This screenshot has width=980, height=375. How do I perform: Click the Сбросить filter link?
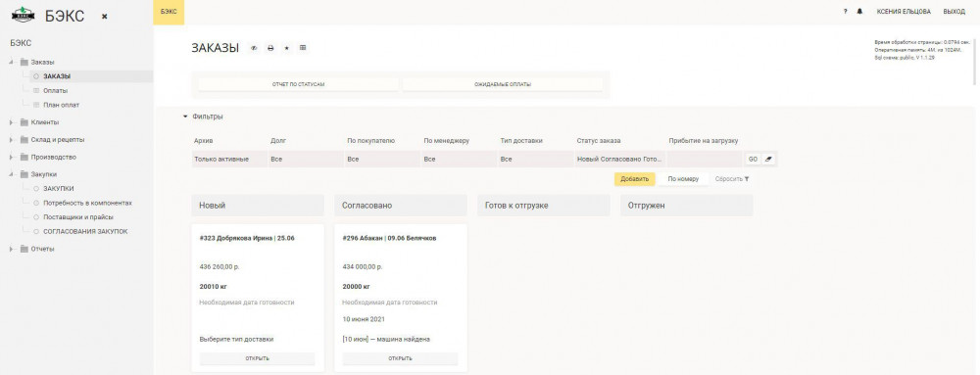pyautogui.click(x=729, y=179)
